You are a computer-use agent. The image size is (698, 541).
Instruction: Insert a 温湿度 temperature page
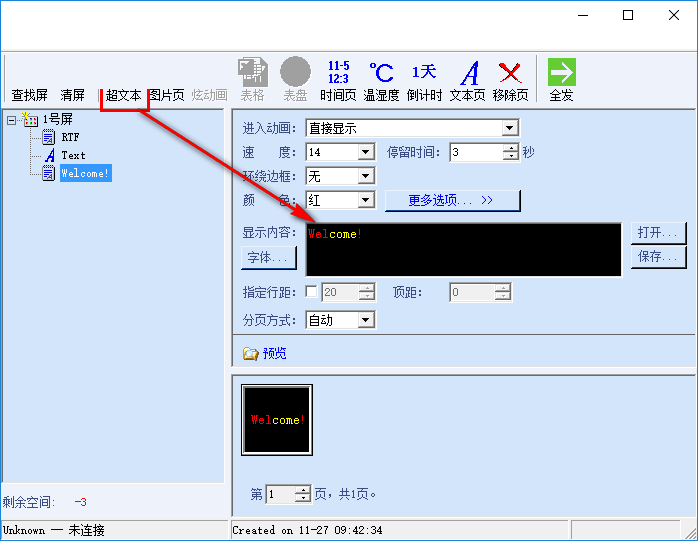pos(381,80)
